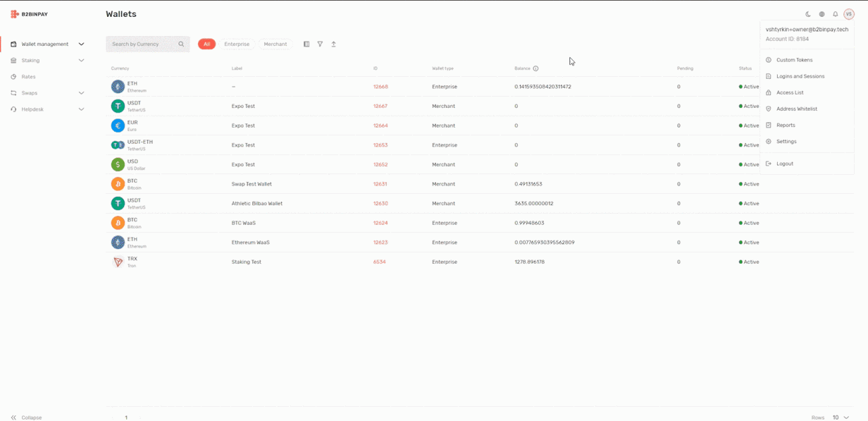Click the 'BTC WaaS' label

click(244, 223)
